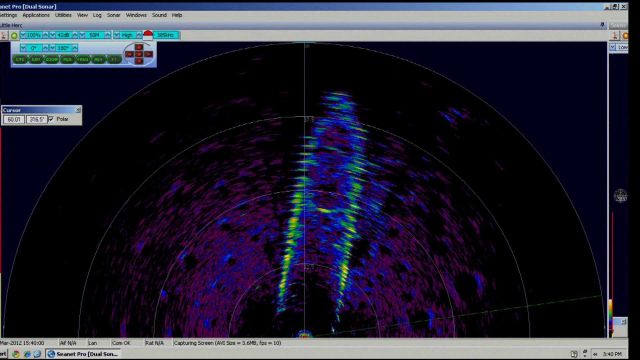Increase the 180° sector width with up arrow
This screenshot has width=640, height=360.
click(x=75, y=48)
